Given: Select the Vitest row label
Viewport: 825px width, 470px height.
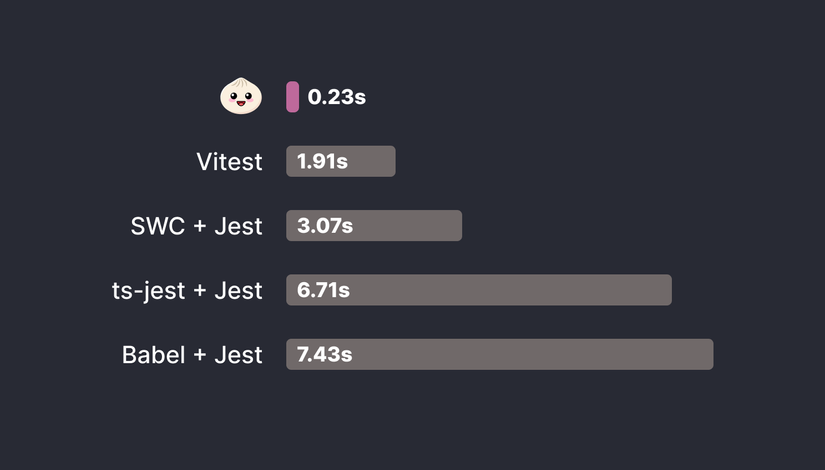Looking at the screenshot, I should (230, 162).
